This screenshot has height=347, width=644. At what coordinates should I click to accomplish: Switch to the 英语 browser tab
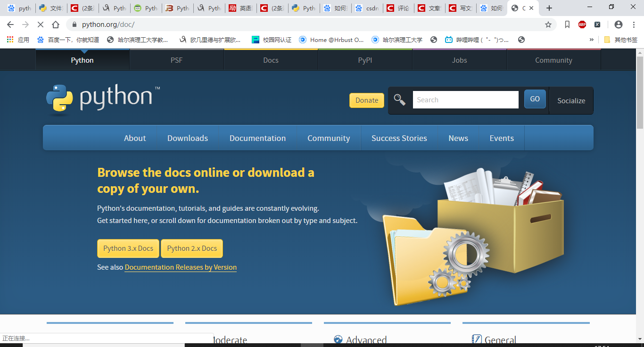point(240,8)
